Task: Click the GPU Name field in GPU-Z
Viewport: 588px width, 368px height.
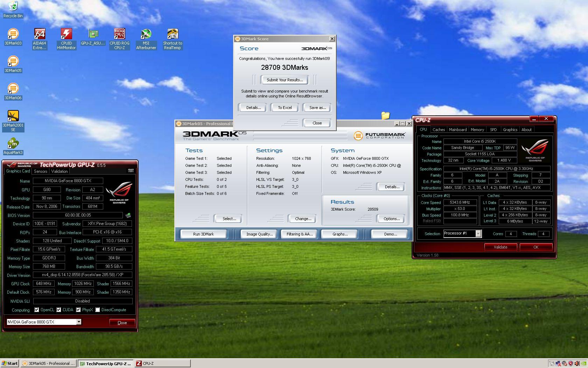Action: click(68, 181)
